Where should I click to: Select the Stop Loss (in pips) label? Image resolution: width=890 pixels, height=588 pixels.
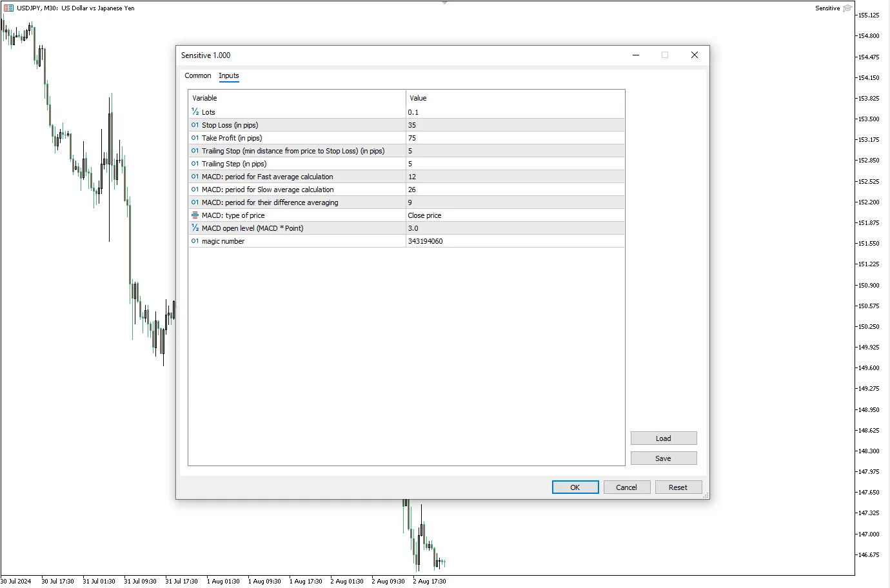pyautogui.click(x=230, y=125)
